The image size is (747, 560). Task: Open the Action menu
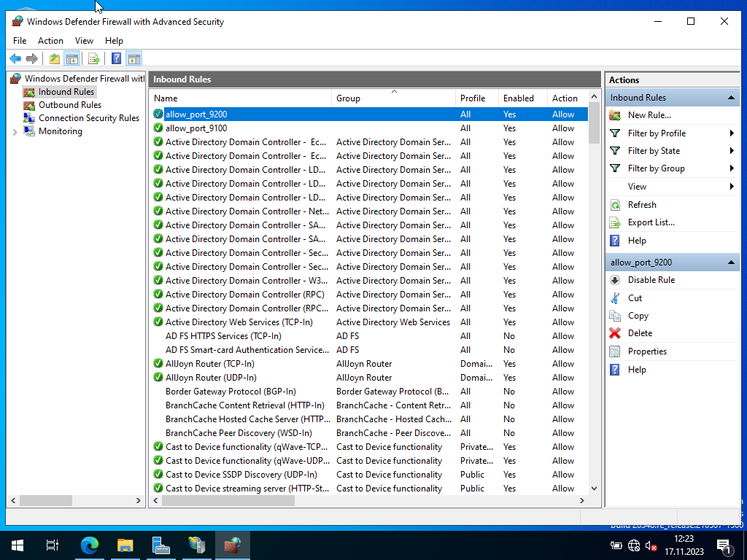click(50, 41)
